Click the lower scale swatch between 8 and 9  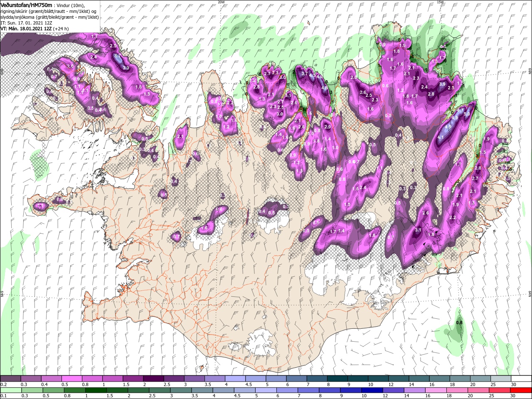pyautogui.click(x=330, y=390)
